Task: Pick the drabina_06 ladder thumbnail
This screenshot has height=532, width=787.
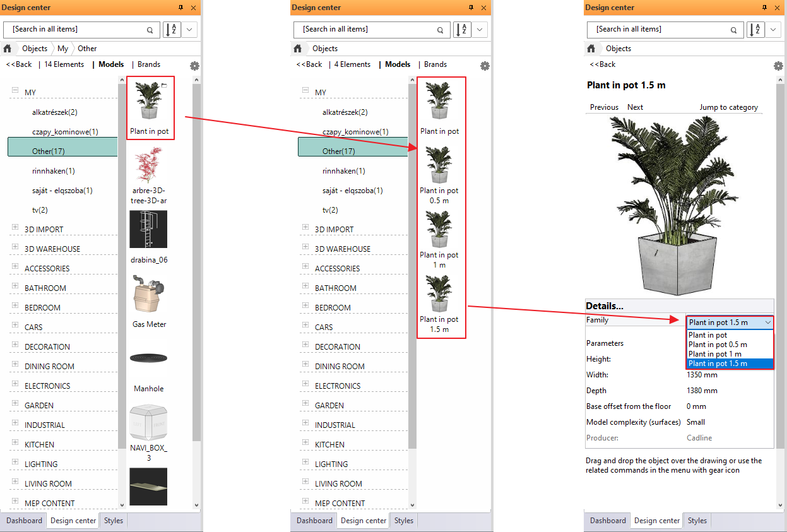Action: coord(148,230)
